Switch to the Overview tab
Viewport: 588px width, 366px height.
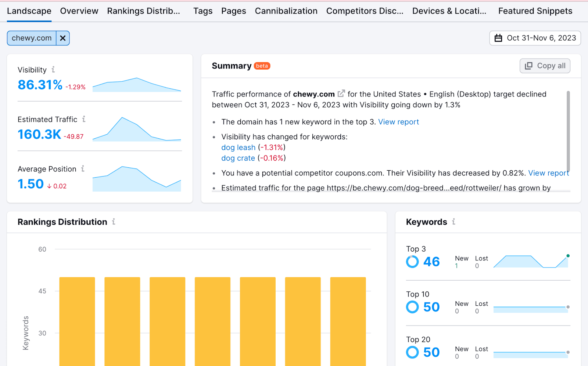(79, 11)
